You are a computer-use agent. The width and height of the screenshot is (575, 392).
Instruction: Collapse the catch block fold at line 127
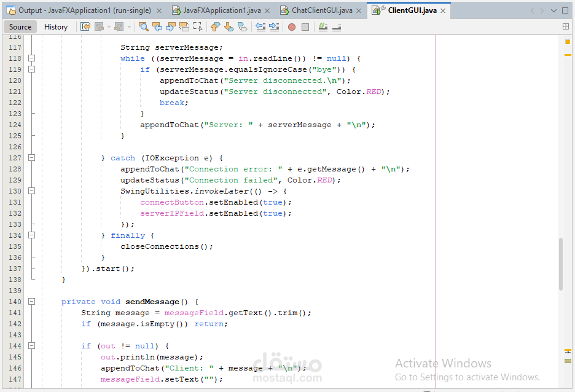32,158
